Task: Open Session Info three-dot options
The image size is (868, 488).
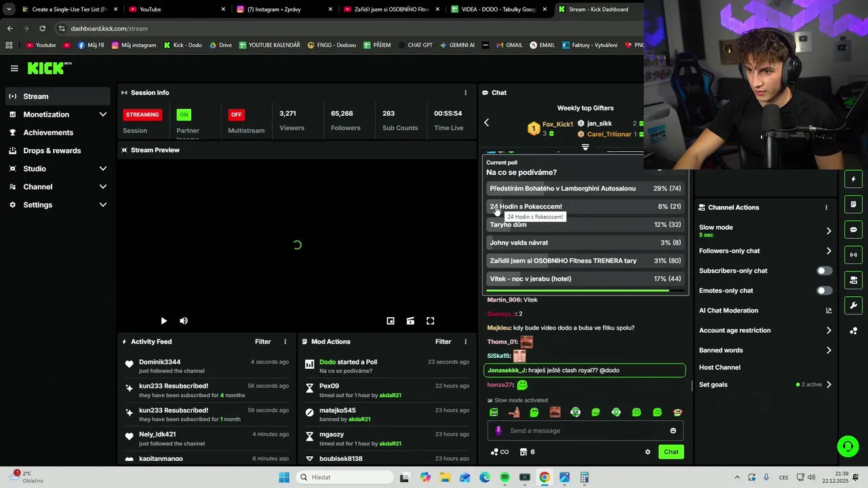Action: pos(465,93)
